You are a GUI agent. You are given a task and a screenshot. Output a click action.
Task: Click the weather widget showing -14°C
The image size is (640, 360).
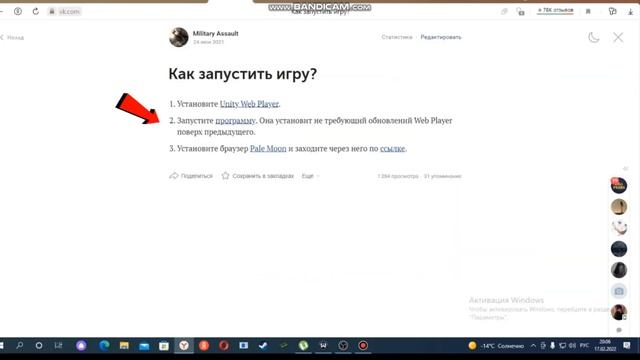[x=496, y=346]
